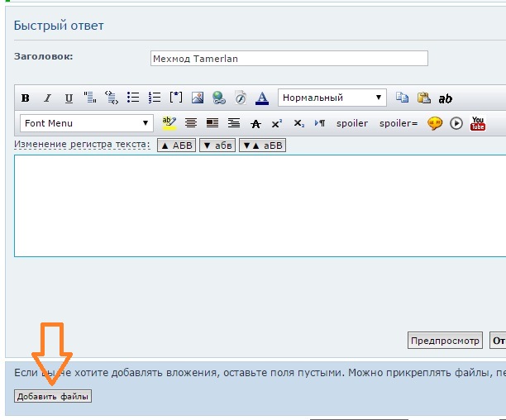This screenshot has width=506, height=420.
Task: Convert text to lowercase with абв button
Action: pyautogui.click(x=217, y=146)
